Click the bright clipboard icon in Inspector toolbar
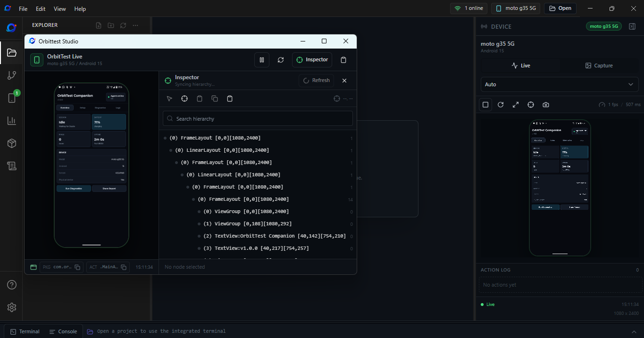The image size is (644, 338). 230,99
